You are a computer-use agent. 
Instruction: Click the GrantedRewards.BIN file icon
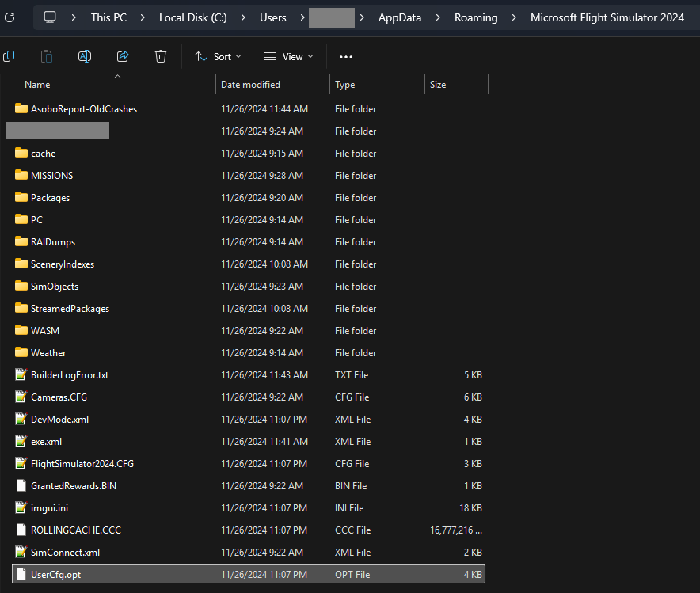[21, 485]
